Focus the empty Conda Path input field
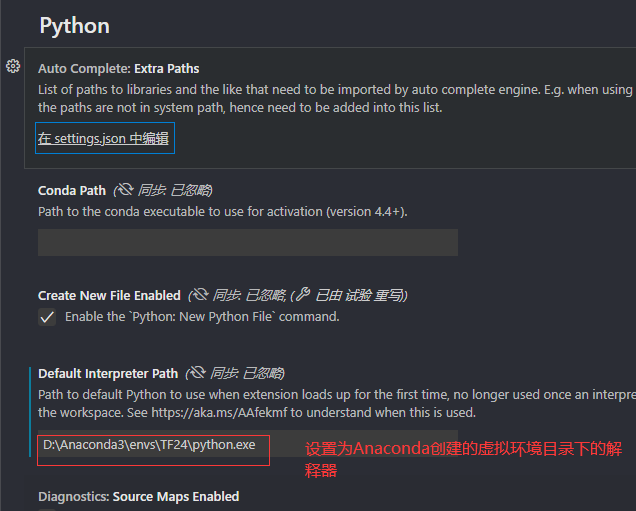This screenshot has height=511, width=636. pos(248,243)
